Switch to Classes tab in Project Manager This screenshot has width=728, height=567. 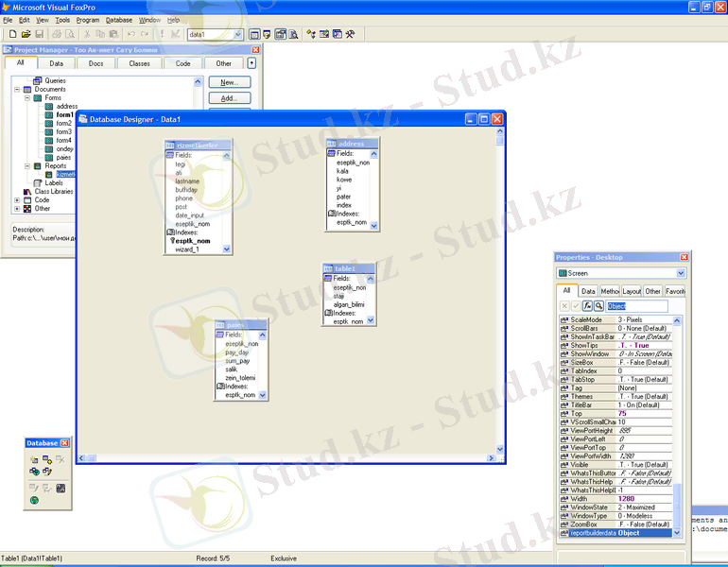pos(140,63)
